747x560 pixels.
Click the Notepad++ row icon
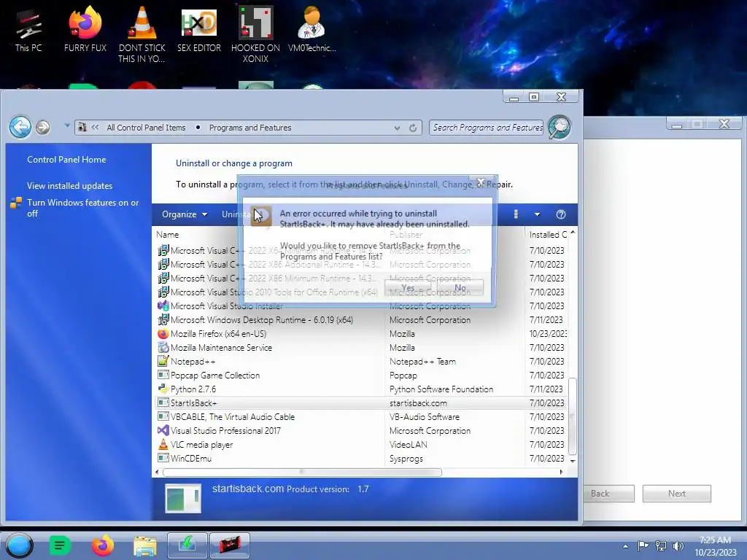coord(163,362)
